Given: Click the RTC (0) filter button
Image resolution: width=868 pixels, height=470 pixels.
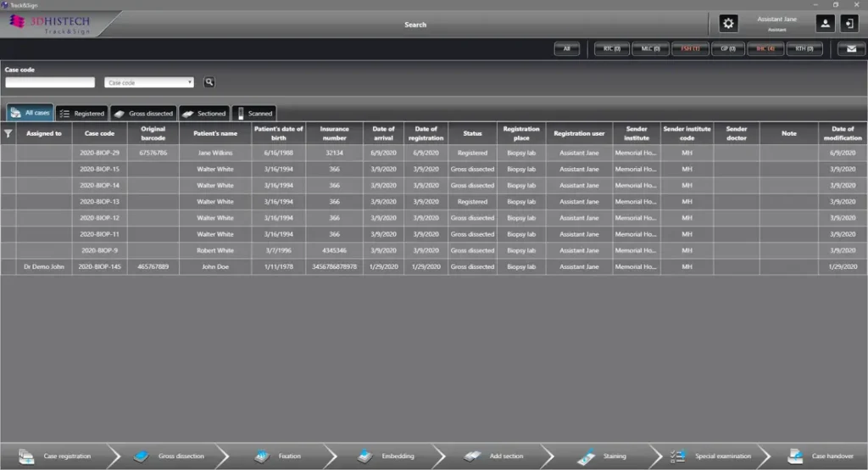Looking at the screenshot, I should [612, 48].
